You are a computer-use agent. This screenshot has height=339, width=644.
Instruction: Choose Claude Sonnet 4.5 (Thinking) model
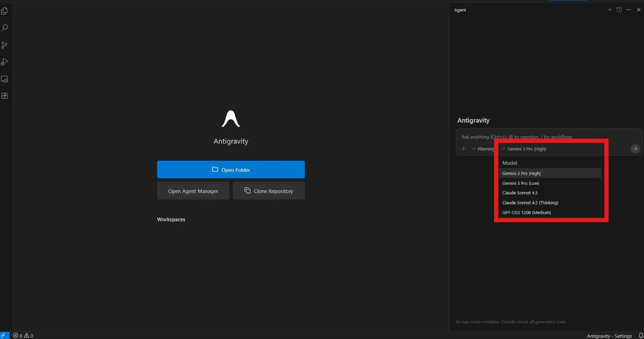(x=530, y=203)
